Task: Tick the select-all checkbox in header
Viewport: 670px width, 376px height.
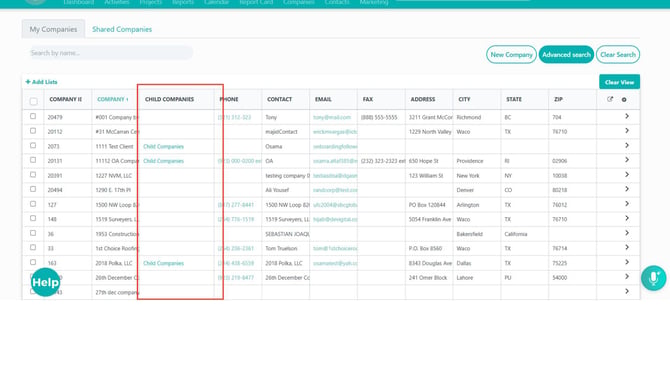Action: coord(33,101)
